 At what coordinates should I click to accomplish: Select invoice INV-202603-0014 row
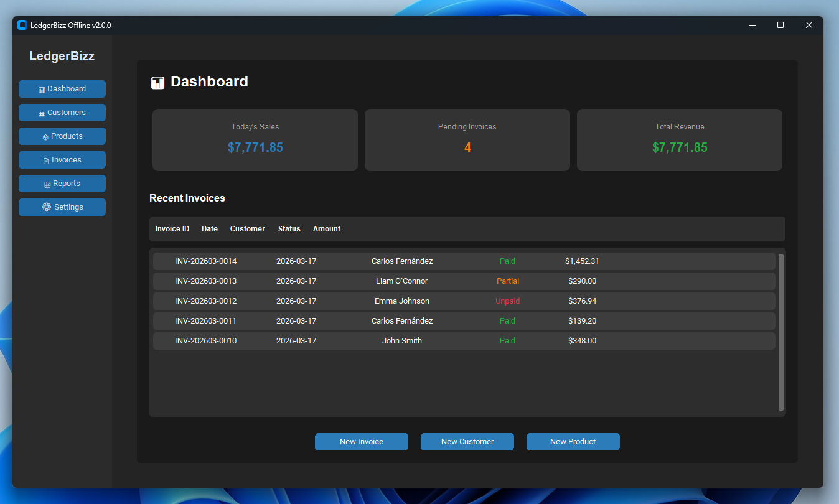[x=464, y=261]
